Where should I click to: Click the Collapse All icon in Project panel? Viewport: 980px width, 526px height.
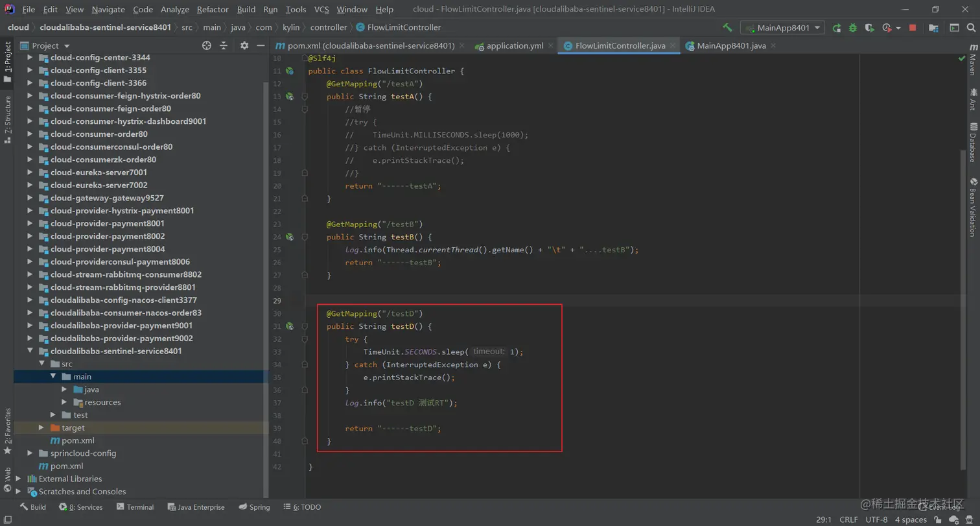[224, 45]
